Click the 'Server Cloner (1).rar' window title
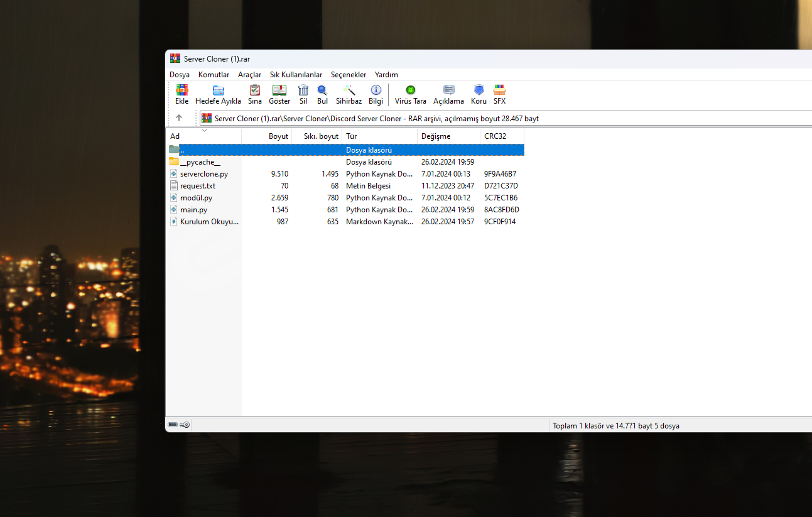The width and height of the screenshot is (812, 517). (217, 59)
